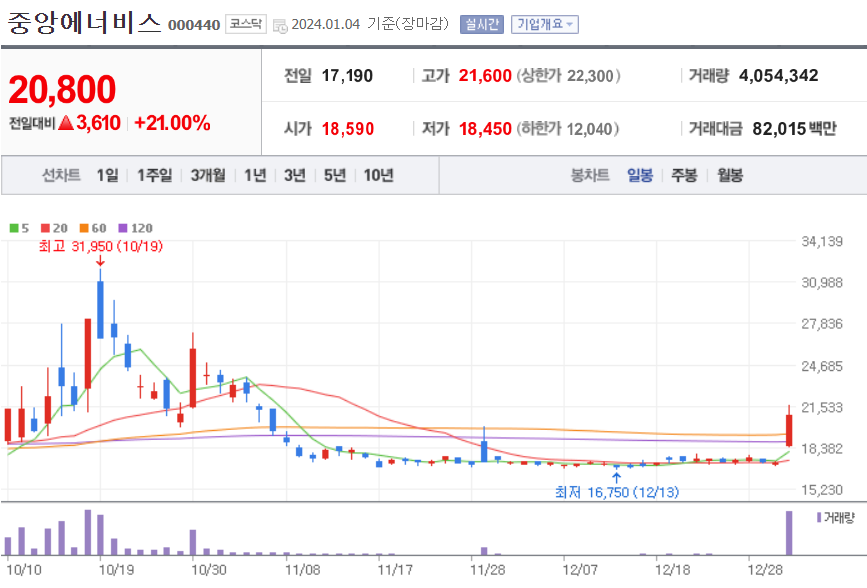The width and height of the screenshot is (867, 588).
Task: Click the stock name 중앙에너비스
Action: (x=83, y=23)
